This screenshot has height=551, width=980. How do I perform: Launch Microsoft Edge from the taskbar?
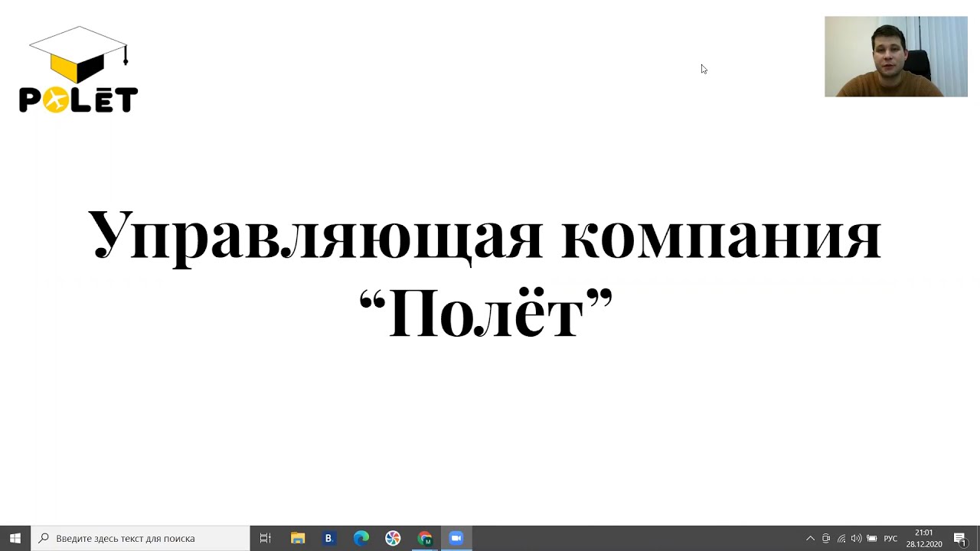pos(361,538)
